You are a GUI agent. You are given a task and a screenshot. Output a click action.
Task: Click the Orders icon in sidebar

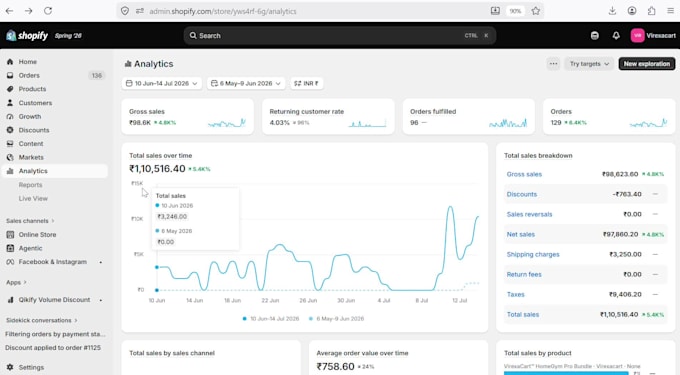[10, 75]
